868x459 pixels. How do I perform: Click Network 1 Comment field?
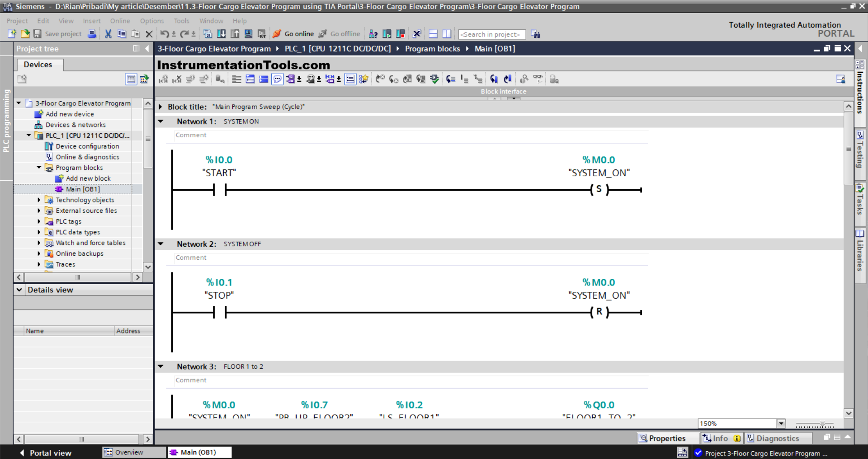pyautogui.click(x=411, y=135)
